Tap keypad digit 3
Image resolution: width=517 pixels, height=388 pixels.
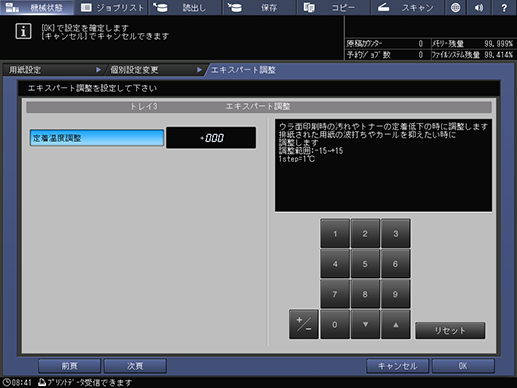pos(395,234)
